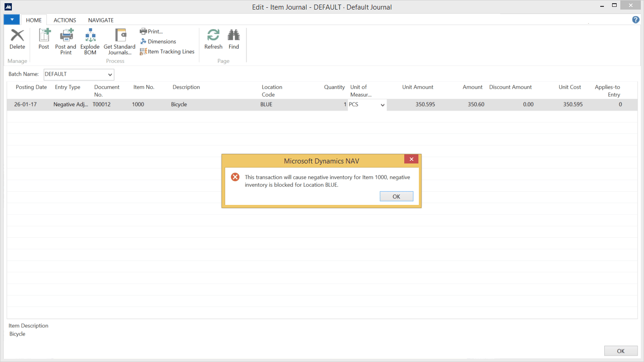Switch to the NAVIGATE ribbon tab
Image resolution: width=644 pixels, height=362 pixels.
pyautogui.click(x=101, y=20)
